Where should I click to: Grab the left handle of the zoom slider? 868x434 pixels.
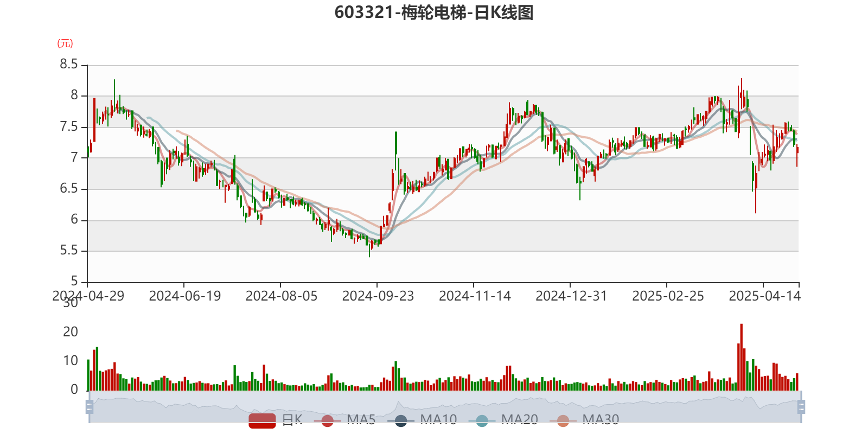[x=90, y=407]
